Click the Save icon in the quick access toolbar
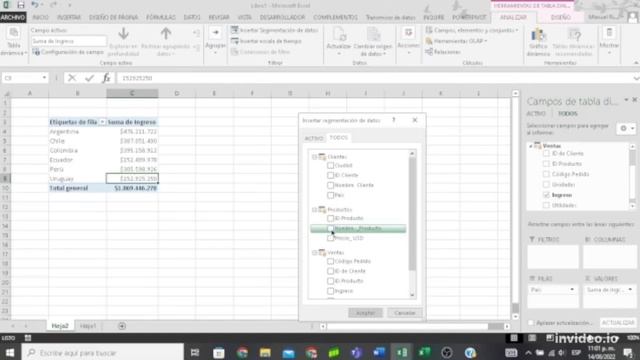Screen dimensions: 640x360 point(20,5)
